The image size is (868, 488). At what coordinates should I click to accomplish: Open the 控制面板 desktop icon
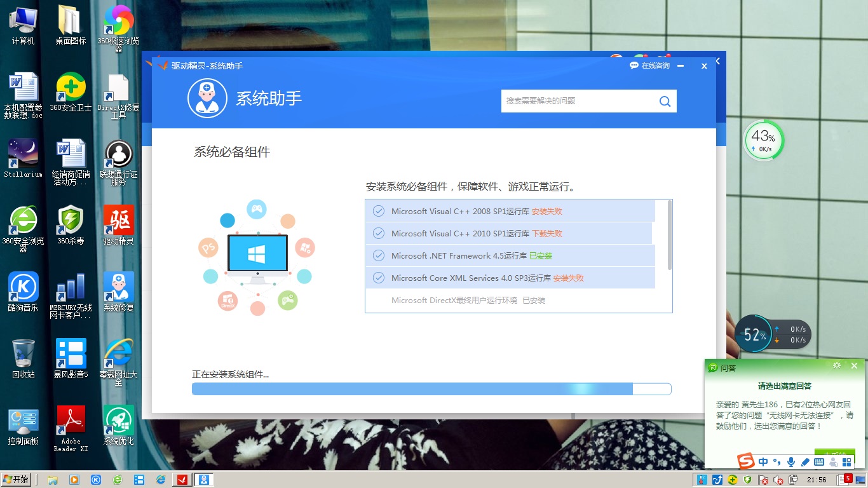pyautogui.click(x=24, y=425)
